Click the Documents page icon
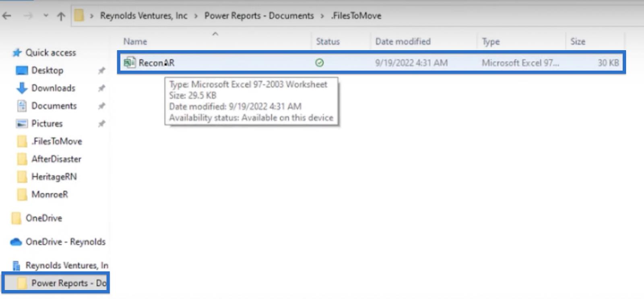644x299 pixels. [22, 106]
